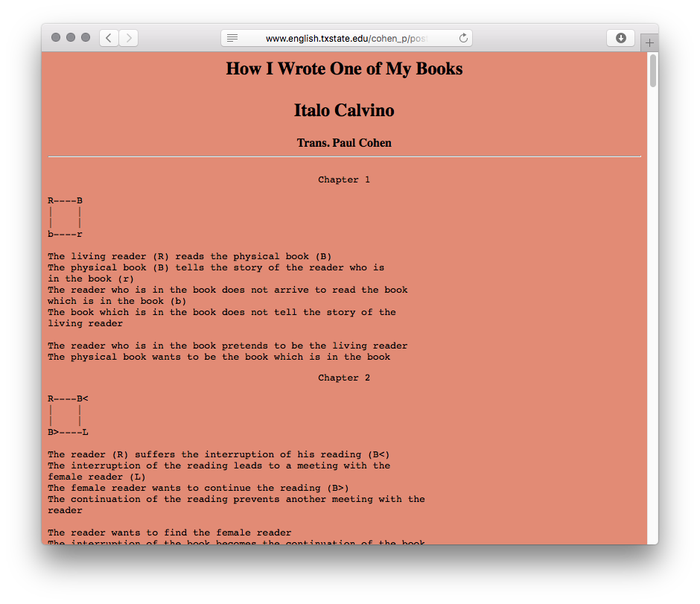
Task: Click the line 'The reader wants to find the female reader'
Action: click(170, 533)
